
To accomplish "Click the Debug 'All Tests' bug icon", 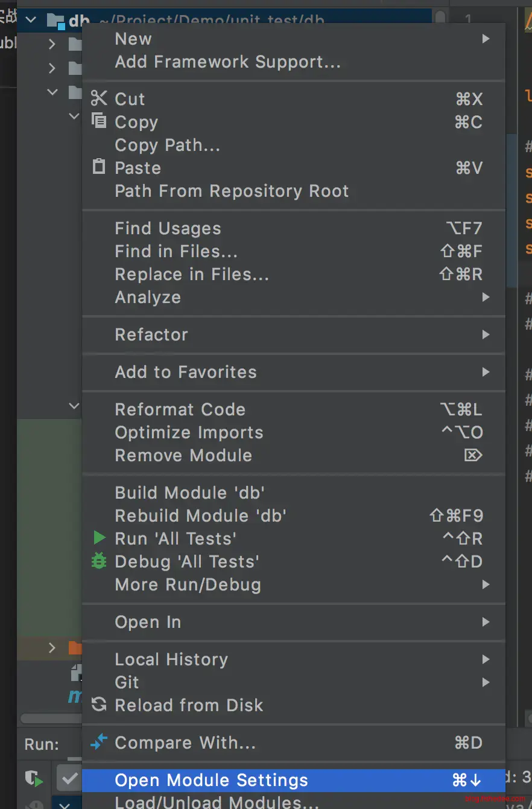I will pos(98,561).
